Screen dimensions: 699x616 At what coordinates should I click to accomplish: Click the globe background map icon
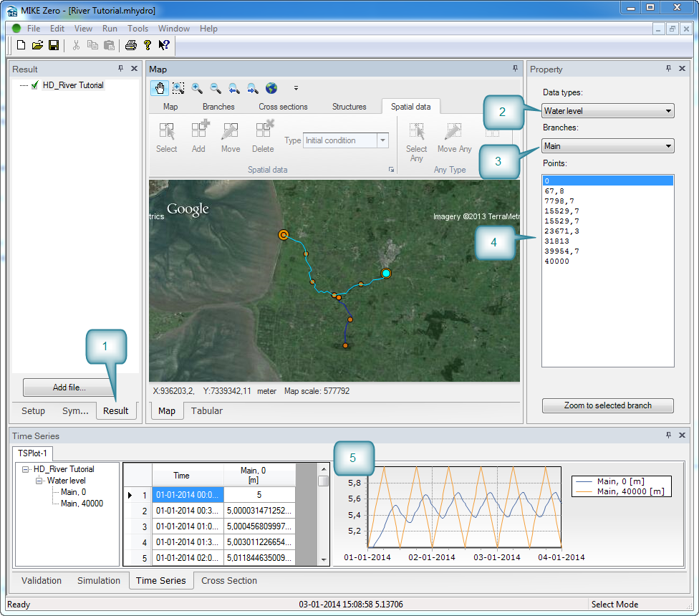(271, 88)
